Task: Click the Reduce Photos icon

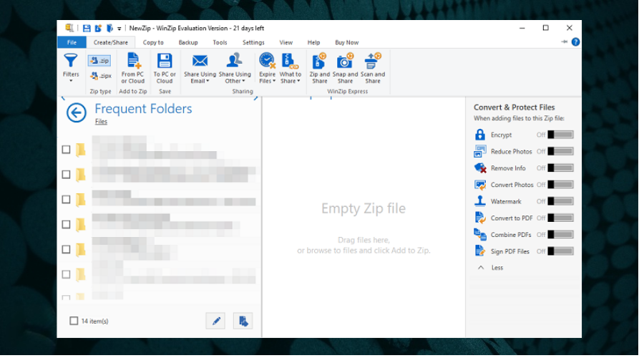Action: 479,151
